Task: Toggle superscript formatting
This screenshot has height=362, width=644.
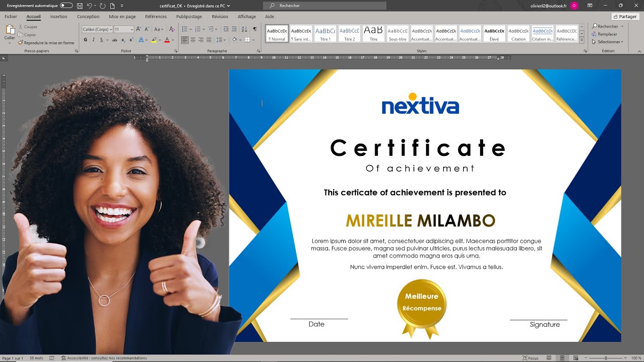Action: click(130, 40)
